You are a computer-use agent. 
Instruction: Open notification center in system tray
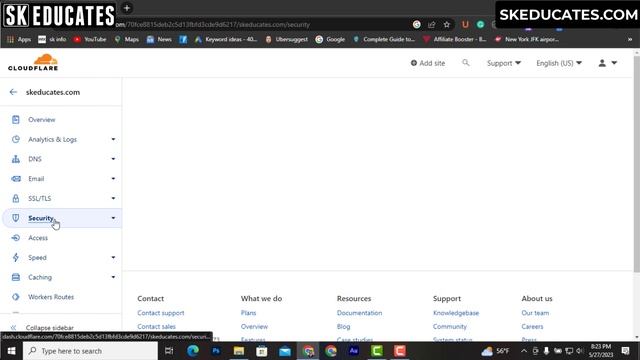pyautogui.click(x=625, y=351)
